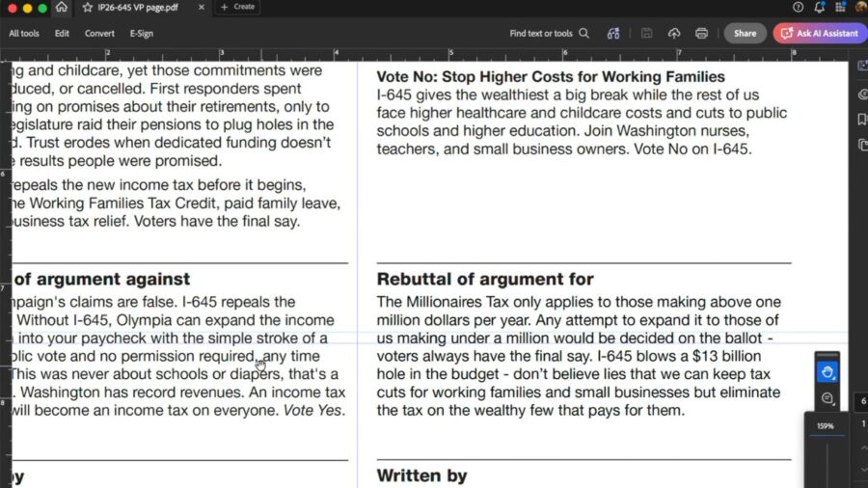
Task: Open the right-rail link/attachments icon
Action: [x=862, y=95]
